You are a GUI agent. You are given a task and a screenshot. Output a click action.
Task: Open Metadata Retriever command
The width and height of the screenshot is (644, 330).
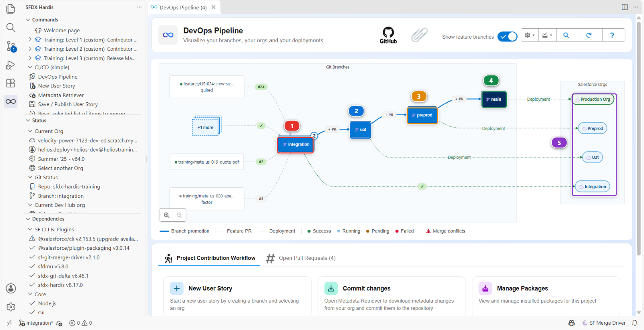pos(61,95)
